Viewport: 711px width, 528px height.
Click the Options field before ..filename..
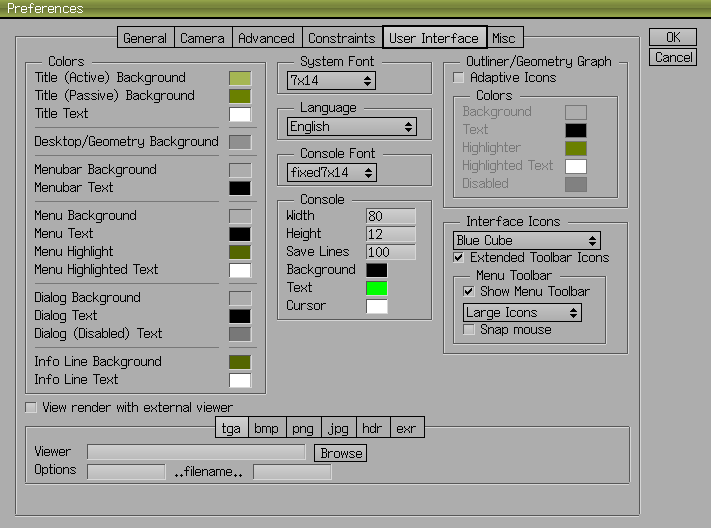click(x=126, y=472)
